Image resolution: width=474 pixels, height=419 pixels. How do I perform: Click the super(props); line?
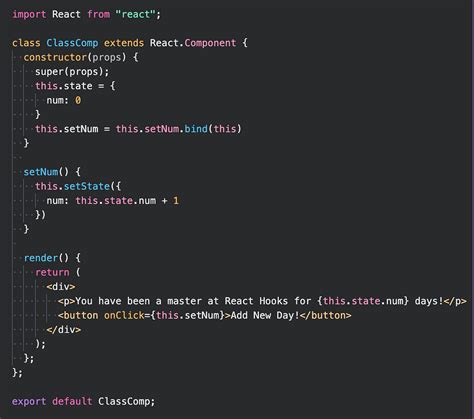coord(72,72)
